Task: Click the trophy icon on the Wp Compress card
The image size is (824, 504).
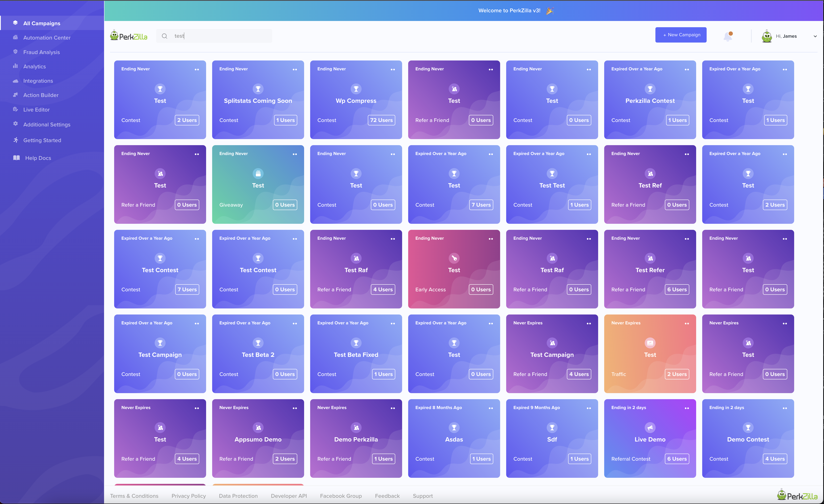Action: pyautogui.click(x=356, y=89)
